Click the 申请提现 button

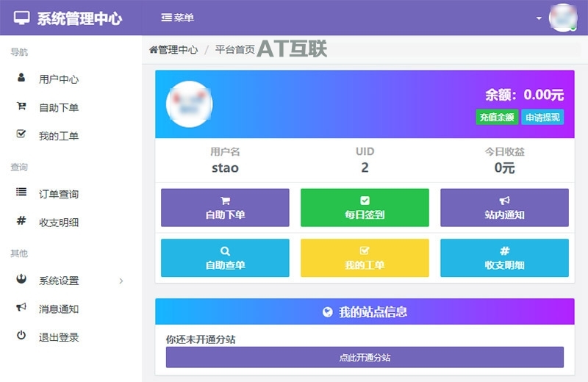[542, 118]
